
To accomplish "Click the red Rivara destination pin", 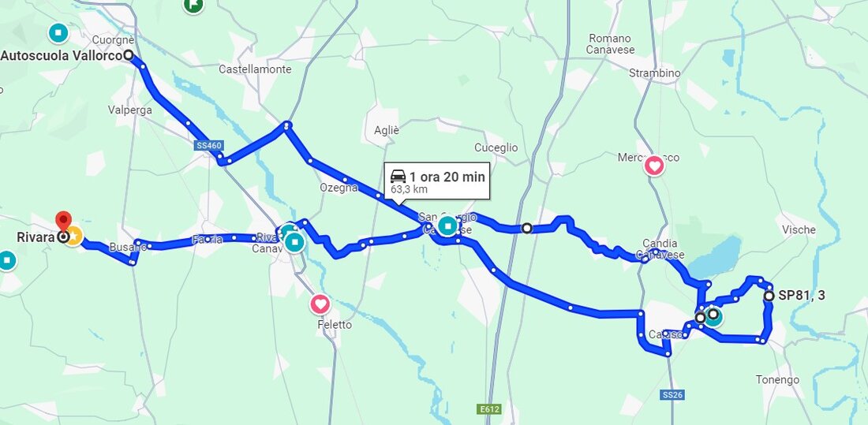I will click(64, 221).
